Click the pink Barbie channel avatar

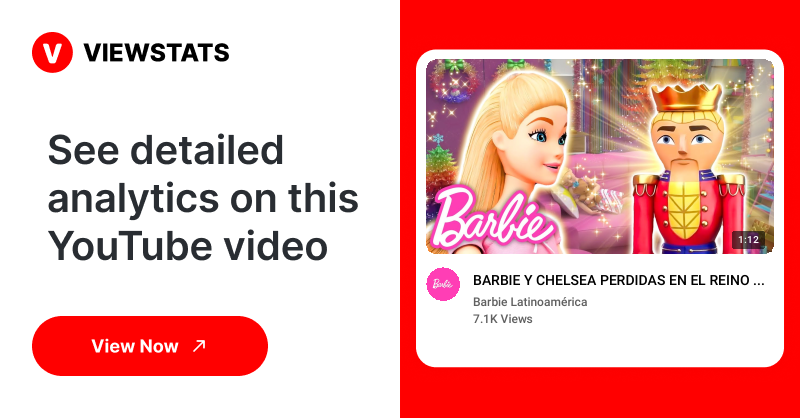[x=443, y=284]
